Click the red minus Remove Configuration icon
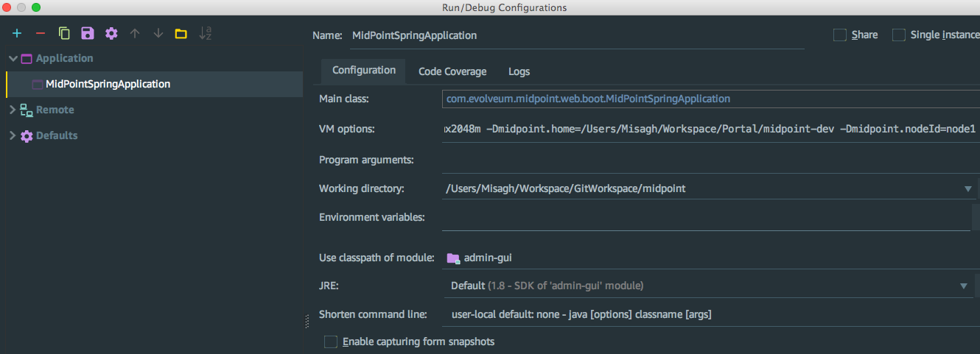 pos(41,33)
